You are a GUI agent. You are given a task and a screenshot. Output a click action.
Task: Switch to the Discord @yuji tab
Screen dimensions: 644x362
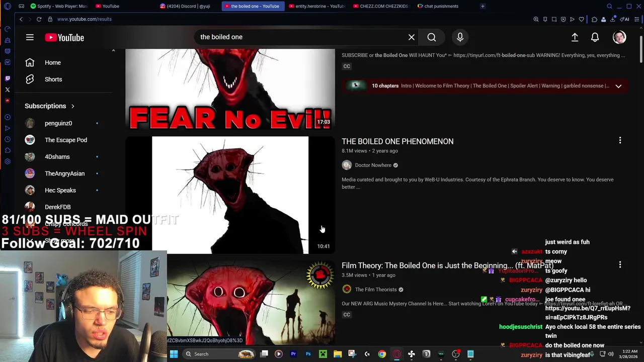click(189, 6)
